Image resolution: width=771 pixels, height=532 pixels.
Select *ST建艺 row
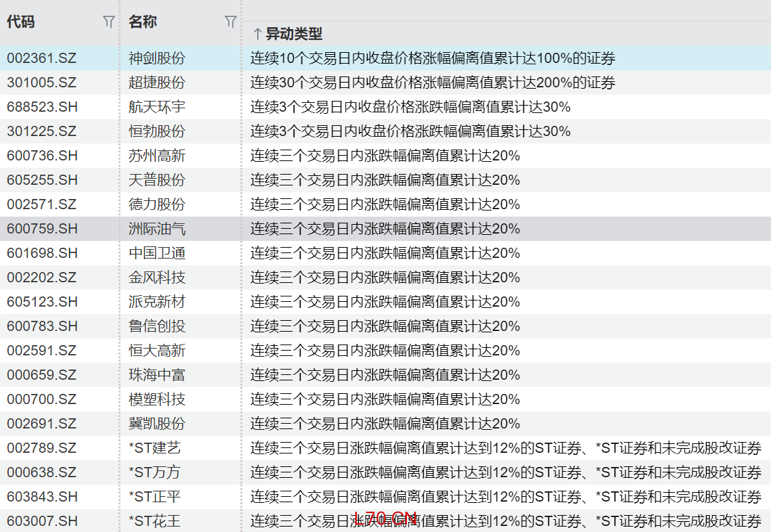pos(155,448)
